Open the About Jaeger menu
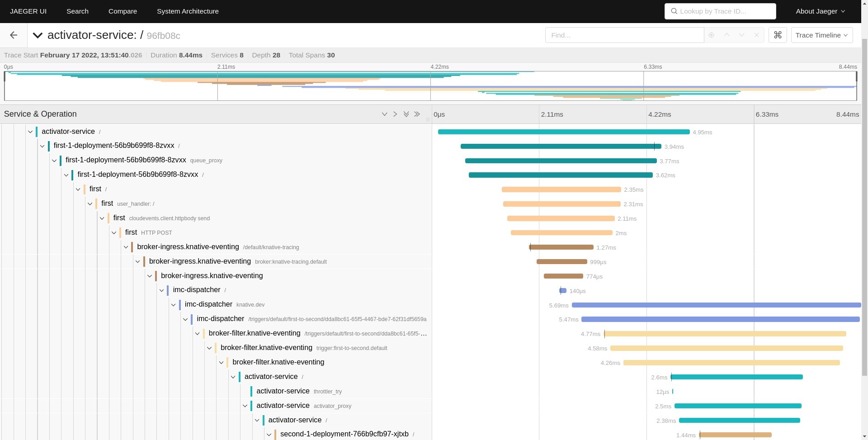 click(820, 11)
